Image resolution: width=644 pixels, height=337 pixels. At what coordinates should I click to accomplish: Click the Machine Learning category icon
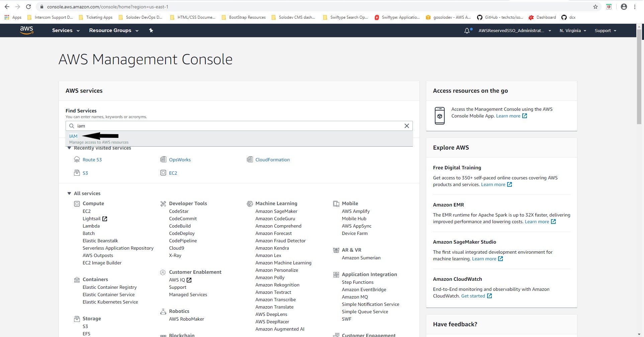point(250,203)
